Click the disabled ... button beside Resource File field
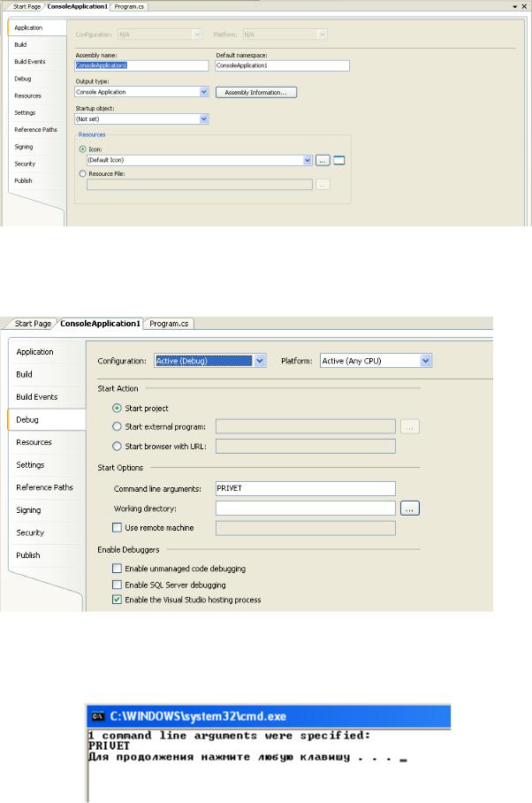The width and height of the screenshot is (532, 803). (x=323, y=184)
